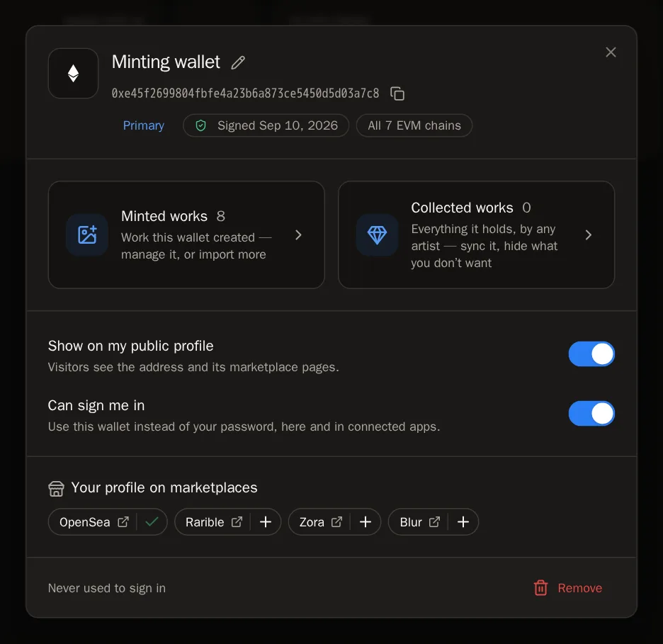Expand Collected works with its chevron
663x644 pixels.
[588, 235]
